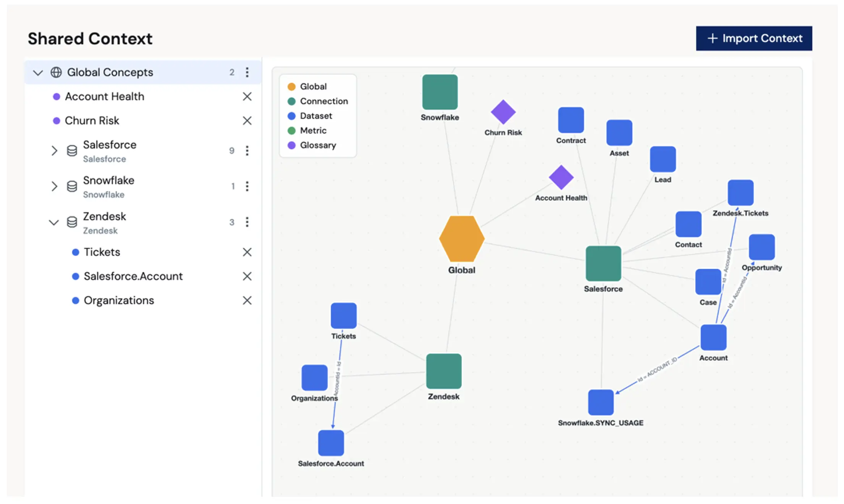
Task: Click the teal Connection legend swatch
Action: coord(291,101)
